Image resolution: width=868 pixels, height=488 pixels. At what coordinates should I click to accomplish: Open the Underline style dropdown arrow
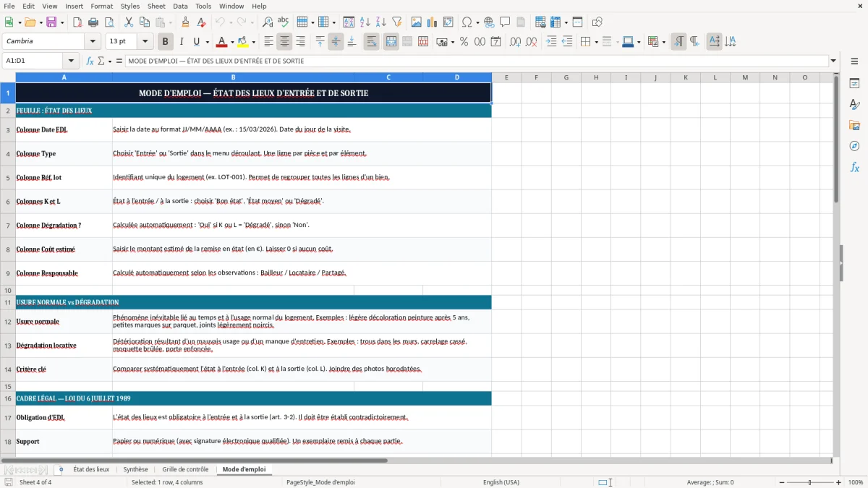coord(206,42)
